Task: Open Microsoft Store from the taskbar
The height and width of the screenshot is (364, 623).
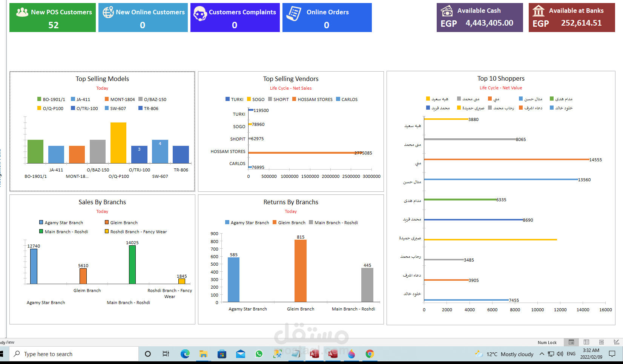Action: [x=222, y=354]
